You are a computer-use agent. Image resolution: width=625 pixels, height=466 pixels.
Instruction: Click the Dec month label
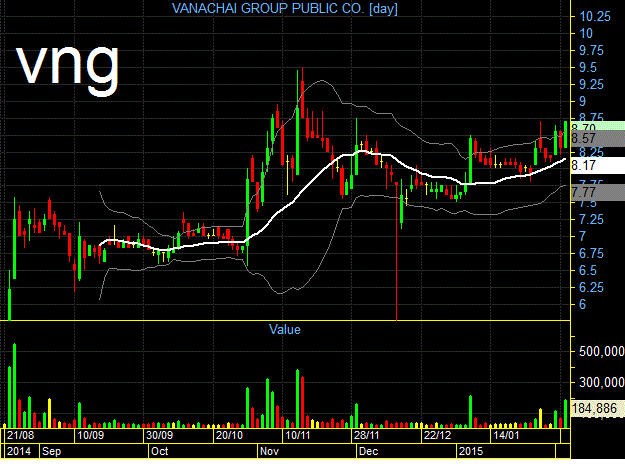(x=368, y=451)
